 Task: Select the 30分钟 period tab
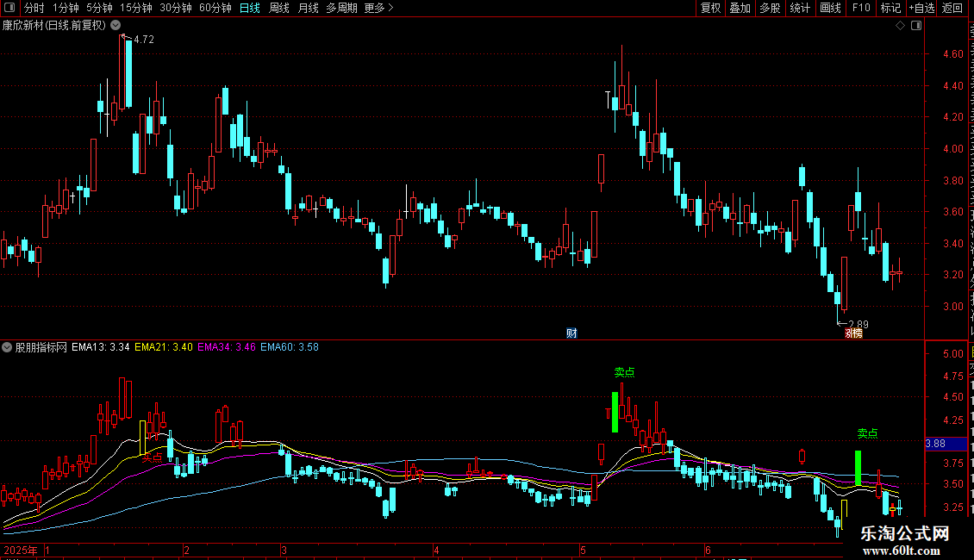point(176,8)
